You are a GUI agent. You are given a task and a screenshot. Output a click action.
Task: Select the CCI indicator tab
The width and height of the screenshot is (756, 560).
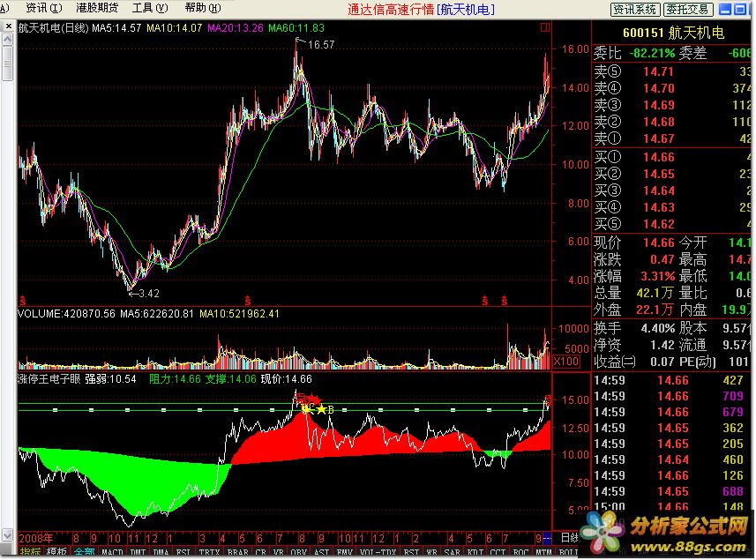click(x=498, y=552)
